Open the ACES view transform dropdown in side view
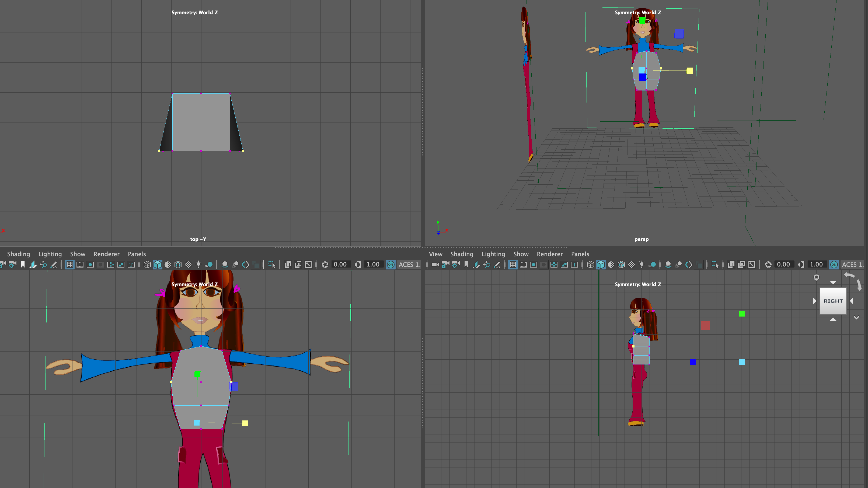 852,265
